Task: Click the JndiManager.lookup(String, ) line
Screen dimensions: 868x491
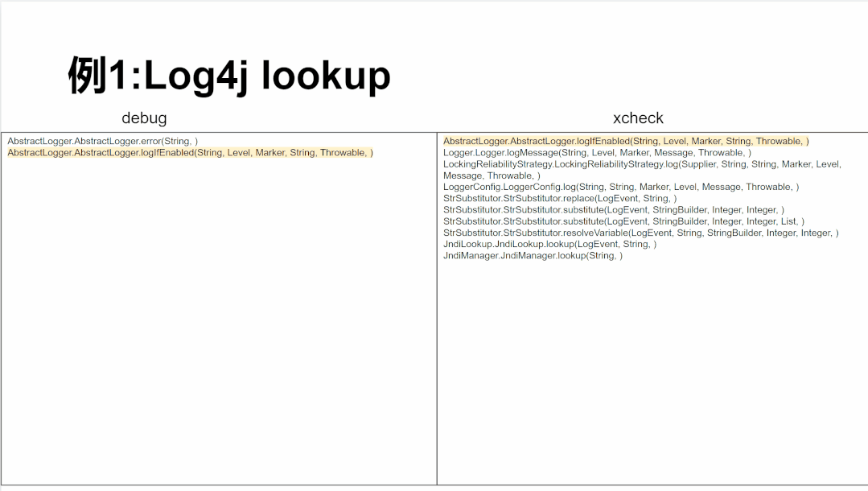Action: 533,255
